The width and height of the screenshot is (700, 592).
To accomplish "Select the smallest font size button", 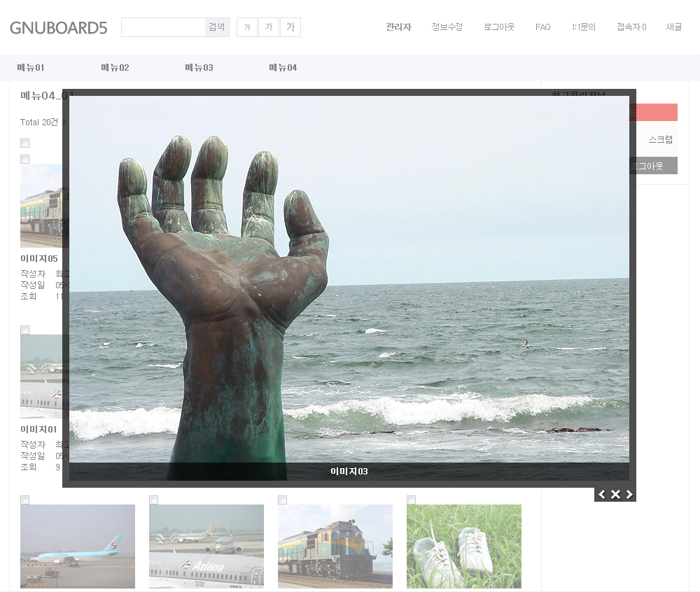I will point(247,27).
